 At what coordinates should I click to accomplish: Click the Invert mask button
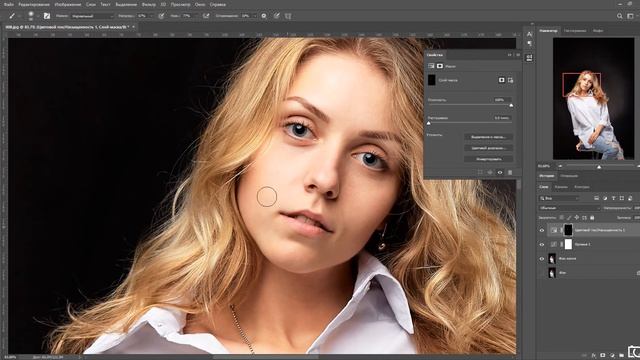tap(489, 159)
